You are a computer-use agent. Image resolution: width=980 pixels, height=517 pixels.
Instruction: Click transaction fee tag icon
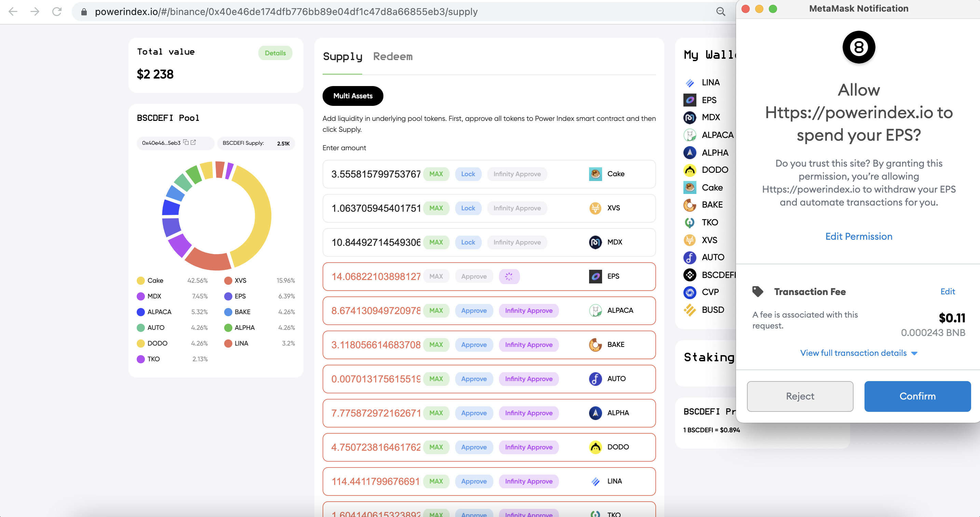(x=758, y=292)
